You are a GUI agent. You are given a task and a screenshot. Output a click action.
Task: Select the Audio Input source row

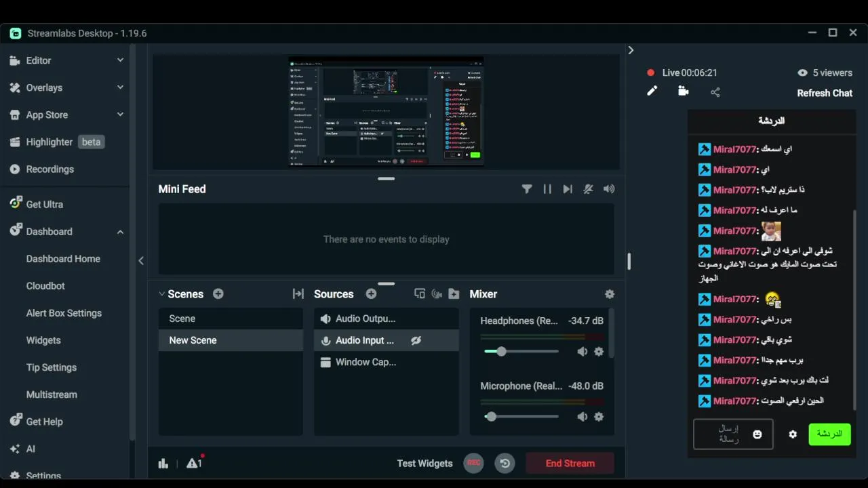point(387,340)
